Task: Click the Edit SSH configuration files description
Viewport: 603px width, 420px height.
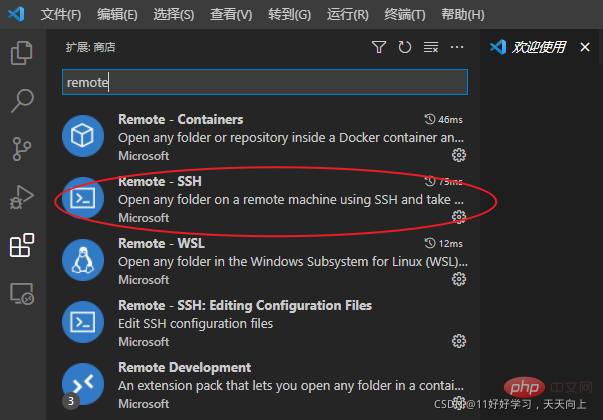Action: pos(195,324)
